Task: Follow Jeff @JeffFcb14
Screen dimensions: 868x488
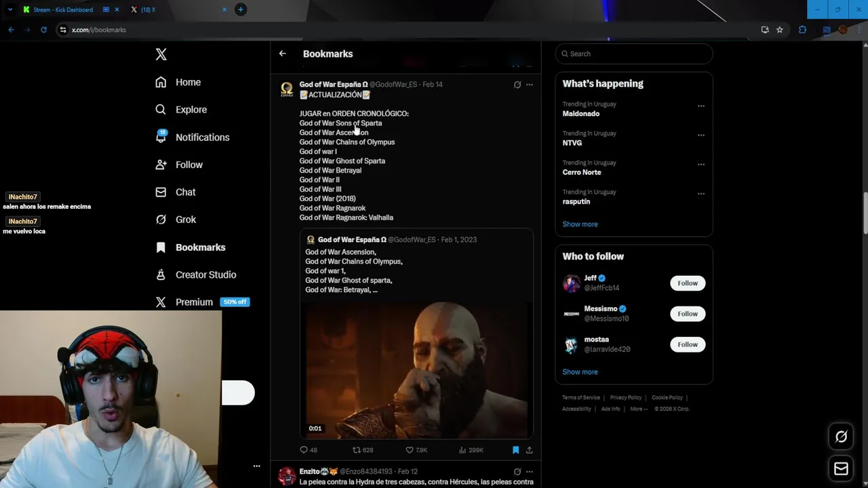Action: coord(688,283)
